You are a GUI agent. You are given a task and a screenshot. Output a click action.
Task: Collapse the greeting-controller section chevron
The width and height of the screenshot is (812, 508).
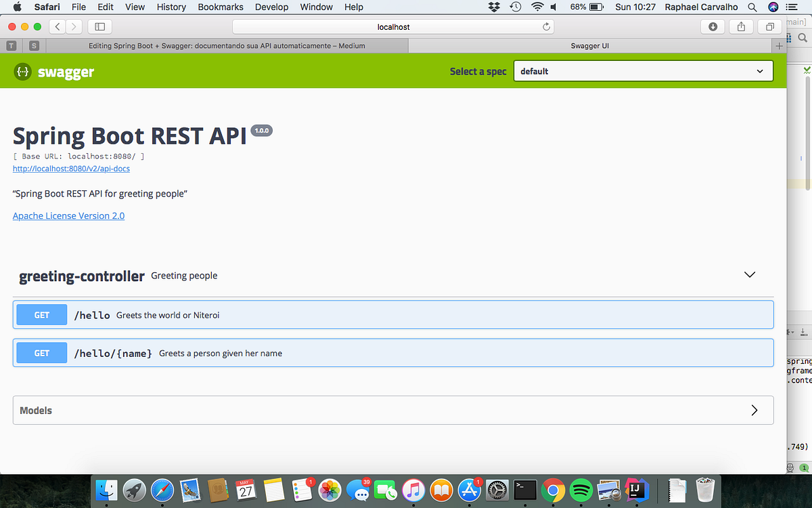749,274
